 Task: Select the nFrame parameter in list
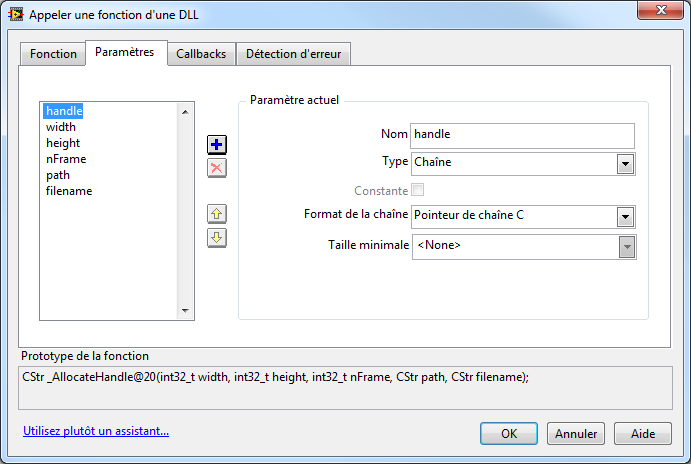66,159
